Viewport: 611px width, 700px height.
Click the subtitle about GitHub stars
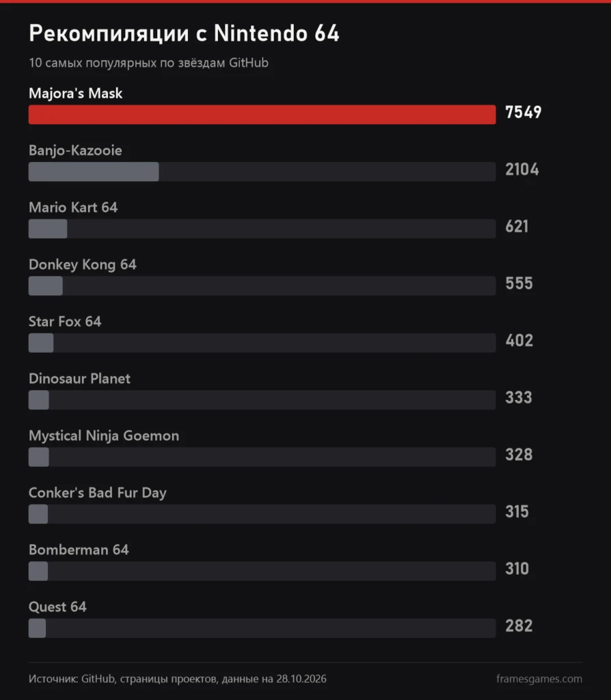[148, 63]
